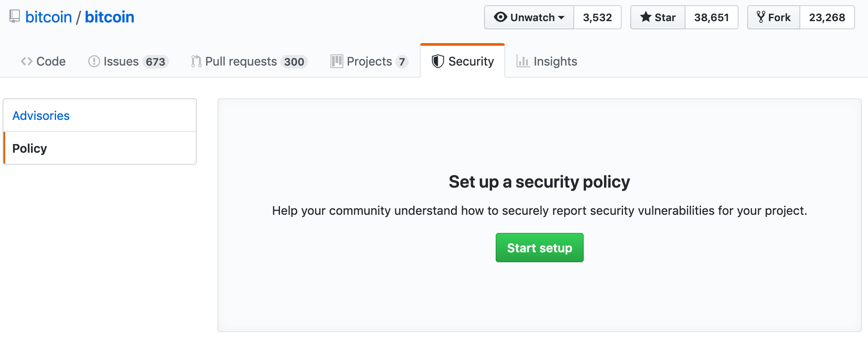Select the eye icon on Unwatch button
868x339 pixels.
[x=500, y=17]
